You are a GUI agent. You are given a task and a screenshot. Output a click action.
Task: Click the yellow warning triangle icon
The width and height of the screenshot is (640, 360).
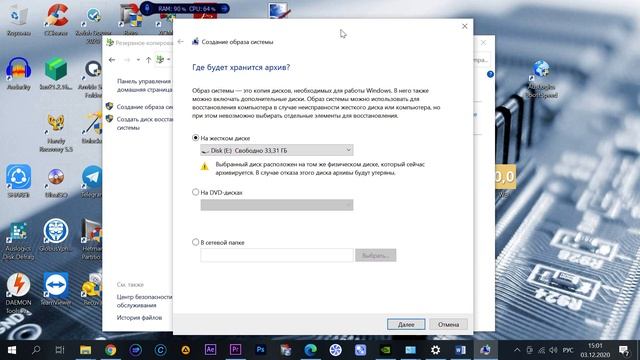click(x=204, y=166)
